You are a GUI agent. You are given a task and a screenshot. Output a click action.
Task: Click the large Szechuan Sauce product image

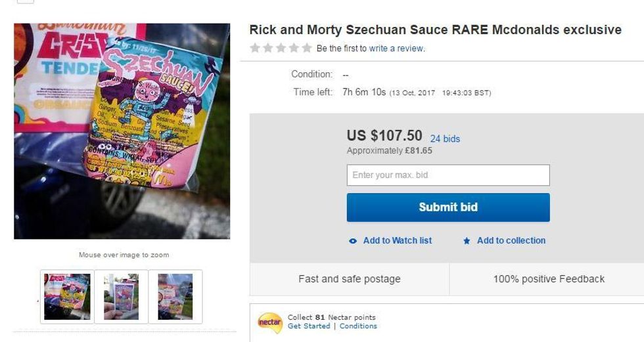click(x=122, y=131)
